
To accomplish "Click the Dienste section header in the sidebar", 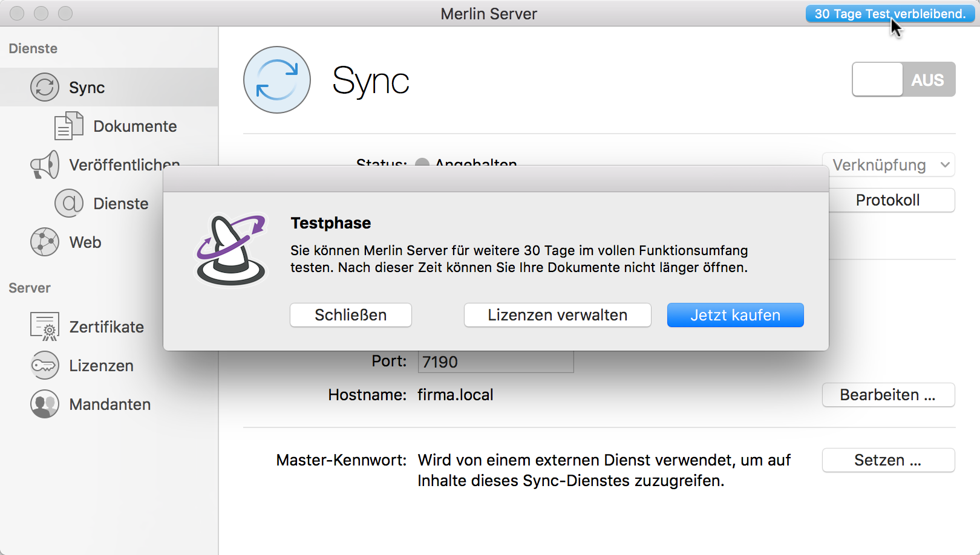I will pos(33,48).
